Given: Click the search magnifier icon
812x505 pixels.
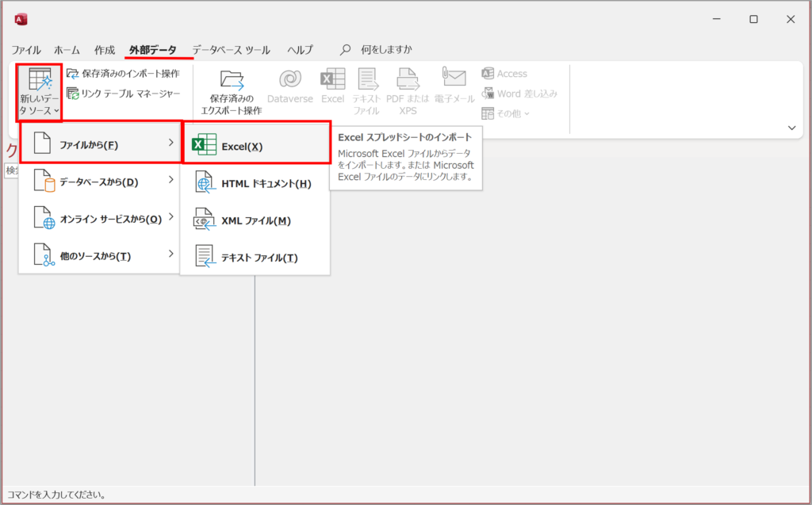Looking at the screenshot, I should 345,50.
